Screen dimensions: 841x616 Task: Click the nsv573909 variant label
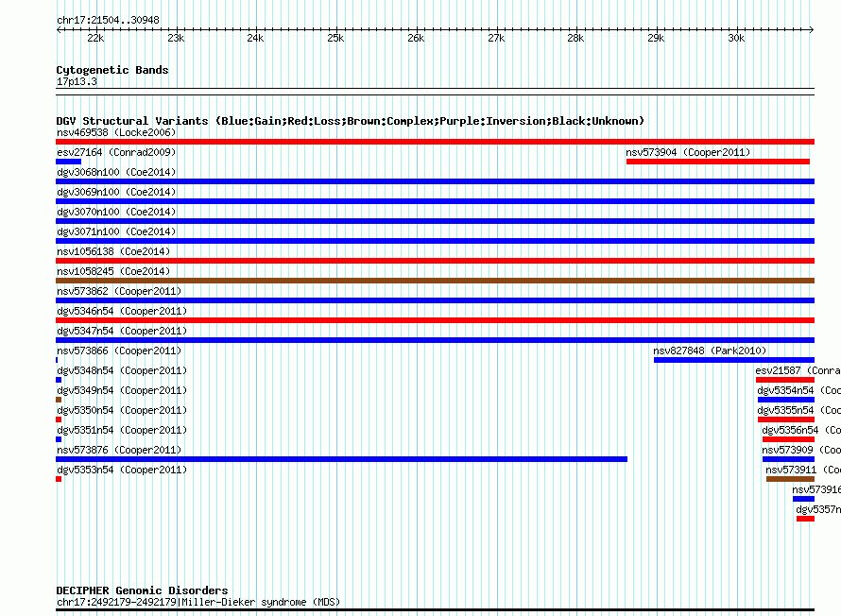(801, 450)
